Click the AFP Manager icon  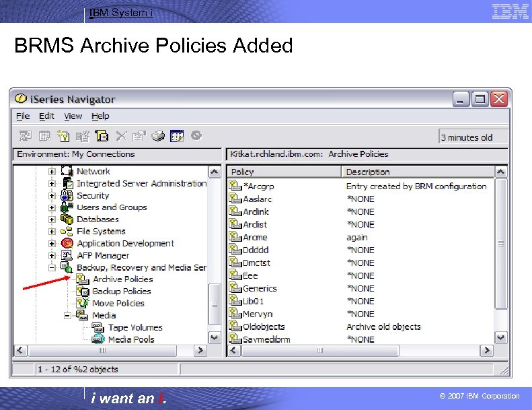(x=67, y=255)
